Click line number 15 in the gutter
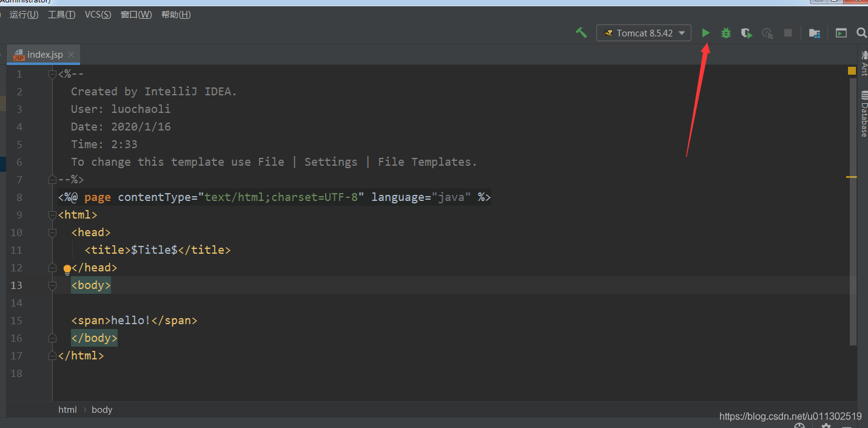 [16, 321]
